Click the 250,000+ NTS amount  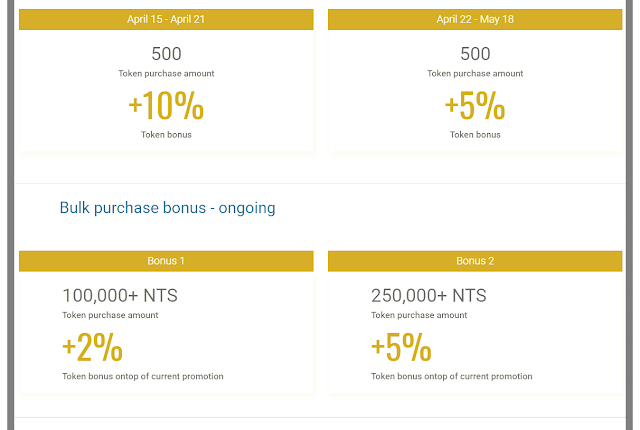429,295
